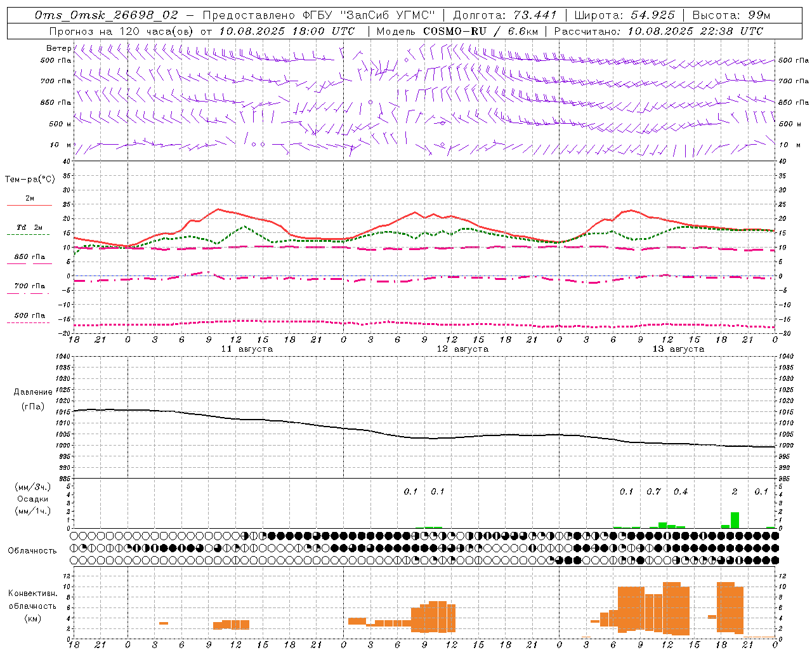The height and width of the screenshot is (650, 812).
Task: Click the 'Облачность' cloud cover label
Action: click(x=32, y=550)
